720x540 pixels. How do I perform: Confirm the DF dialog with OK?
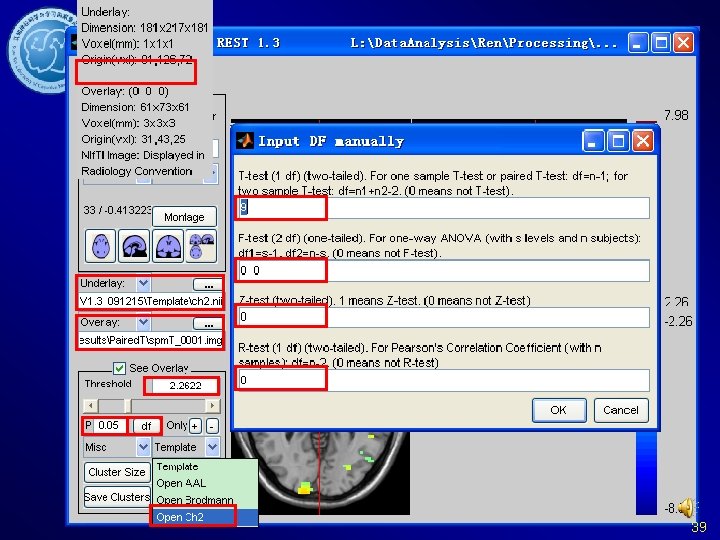(559, 410)
